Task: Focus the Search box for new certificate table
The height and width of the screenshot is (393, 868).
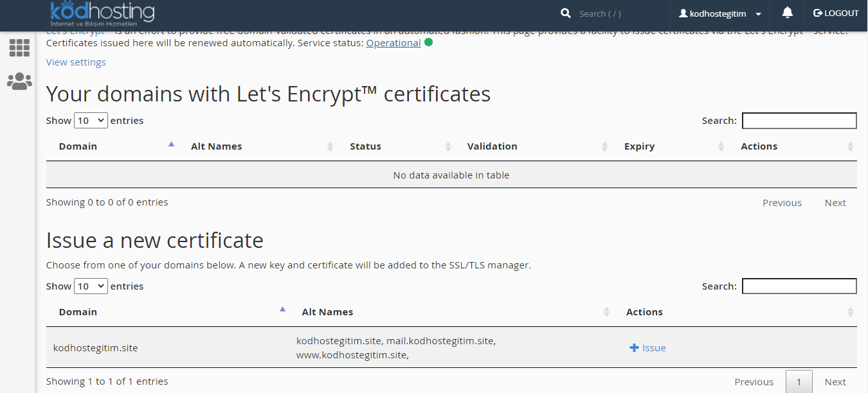Action: click(x=799, y=286)
